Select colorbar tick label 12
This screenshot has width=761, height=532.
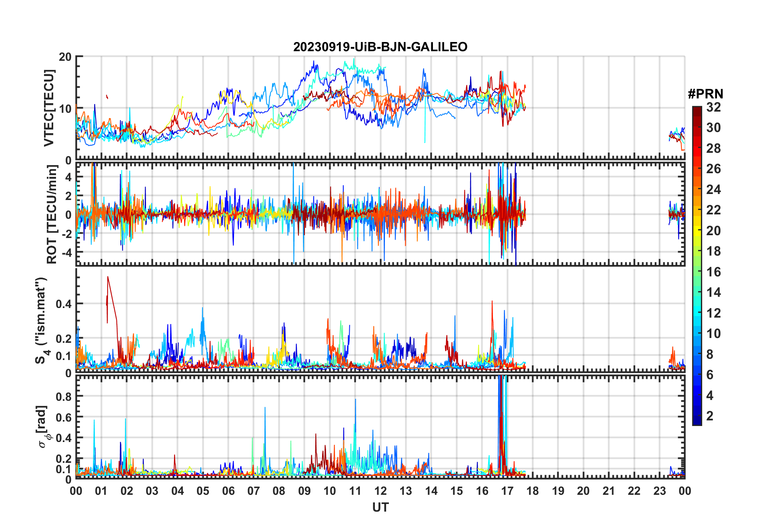point(713,313)
